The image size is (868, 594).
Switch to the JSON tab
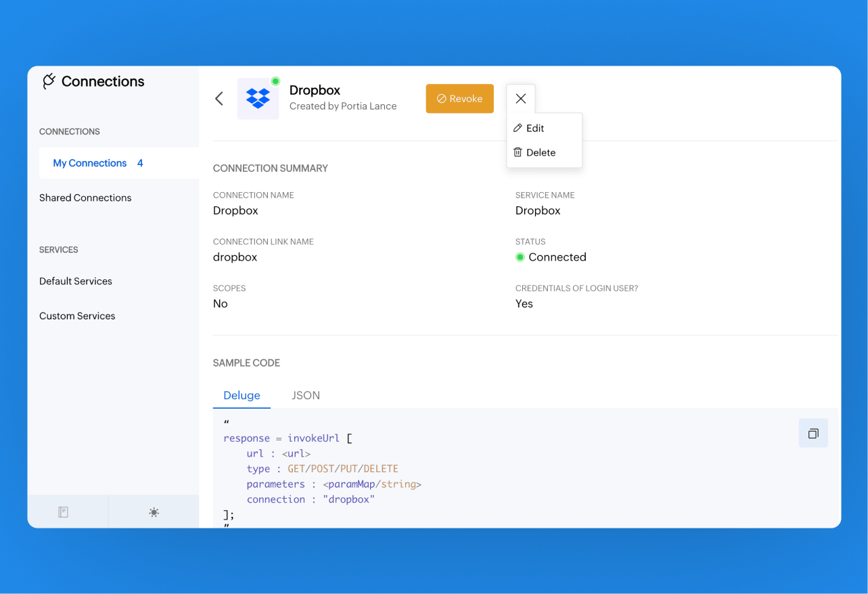[x=306, y=395]
